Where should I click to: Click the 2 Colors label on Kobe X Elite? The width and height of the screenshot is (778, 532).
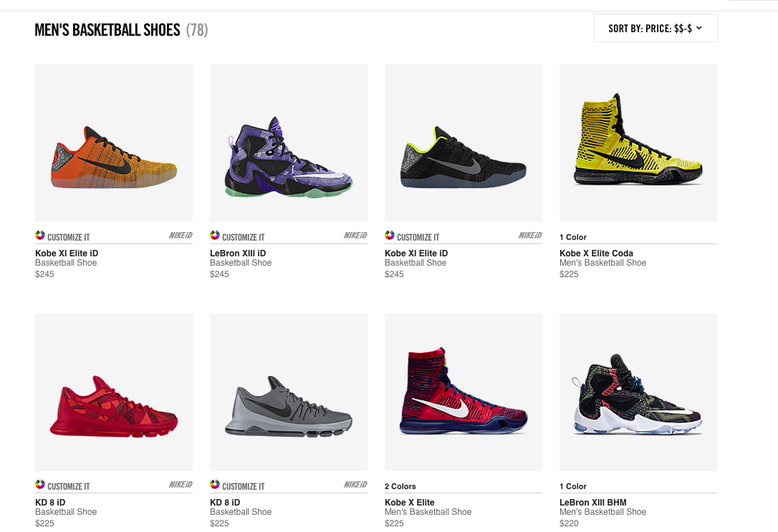(400, 486)
